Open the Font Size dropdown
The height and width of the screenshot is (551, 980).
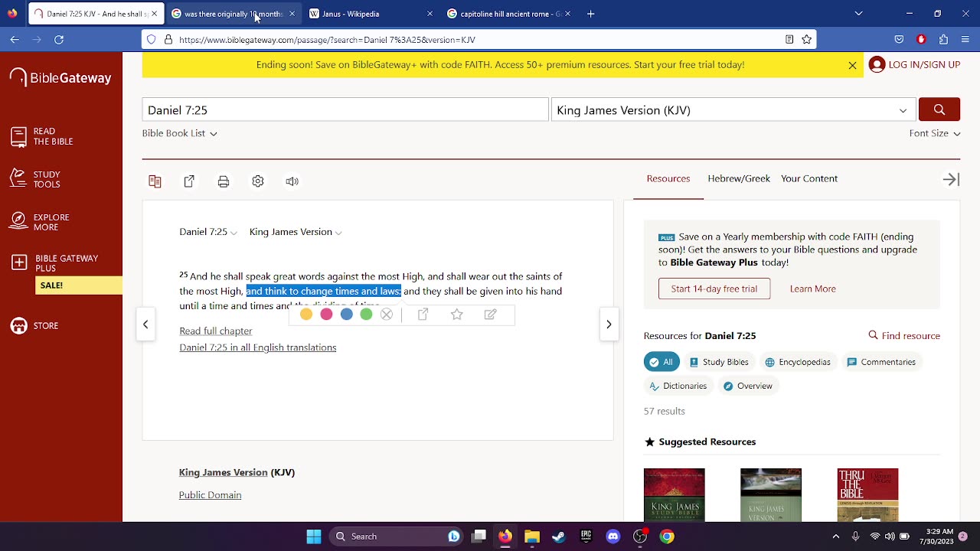point(935,133)
